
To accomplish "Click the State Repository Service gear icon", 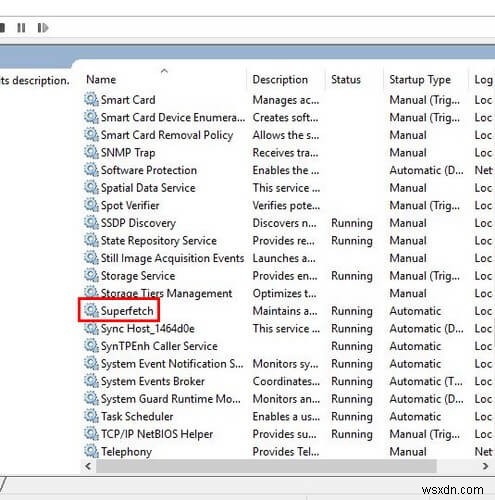I will pos(91,240).
